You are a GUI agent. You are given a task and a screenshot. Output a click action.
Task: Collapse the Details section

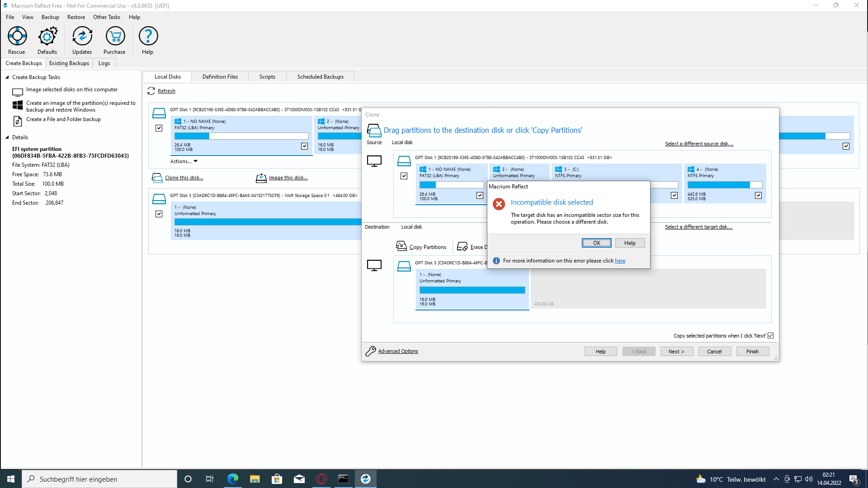pyautogui.click(x=7, y=137)
